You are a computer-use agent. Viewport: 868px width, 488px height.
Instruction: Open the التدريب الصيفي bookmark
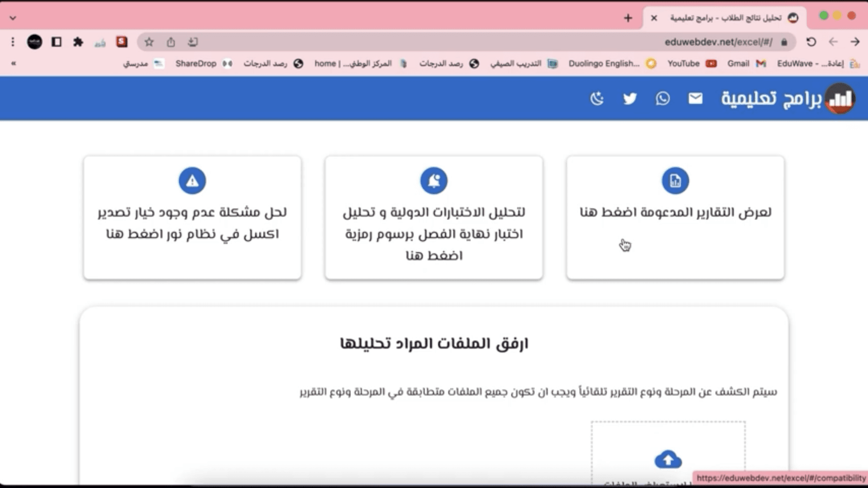coord(524,63)
